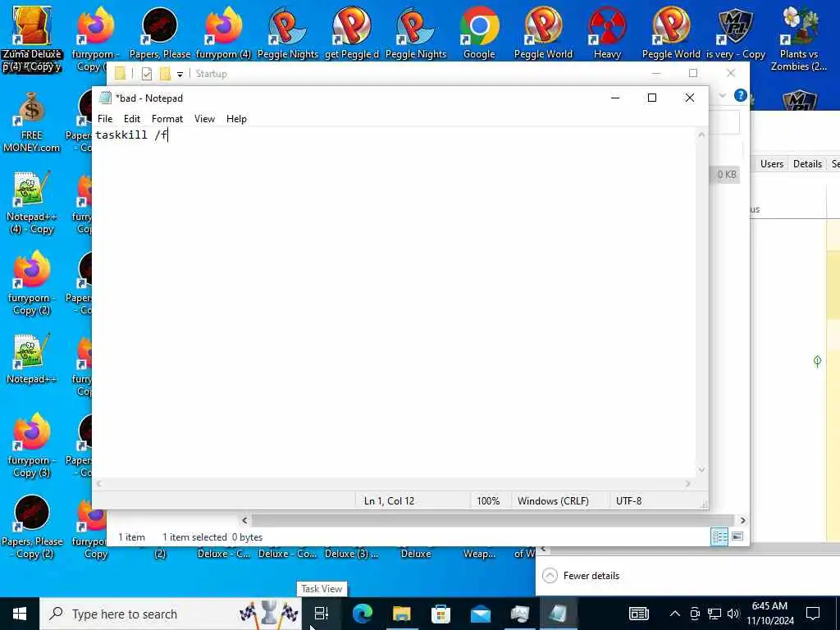
Task: Click the Notepad vertical scrollbar down arrow
Action: point(701,470)
